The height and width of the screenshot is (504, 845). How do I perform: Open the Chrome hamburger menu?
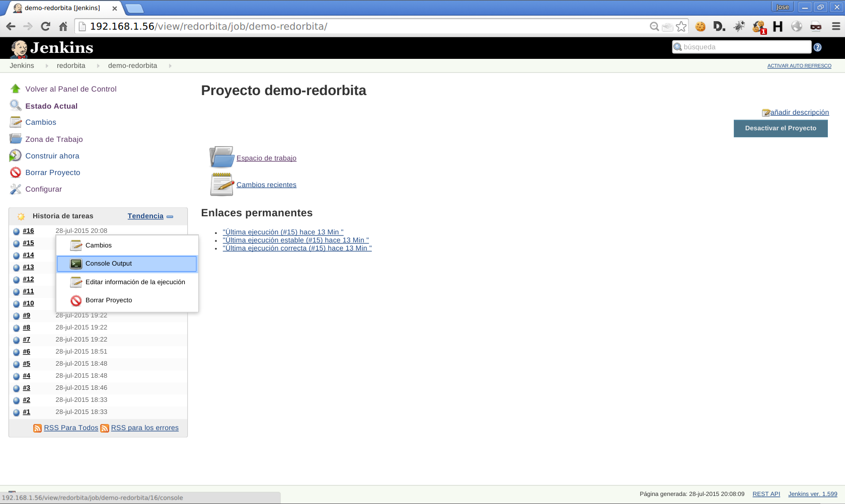836,27
